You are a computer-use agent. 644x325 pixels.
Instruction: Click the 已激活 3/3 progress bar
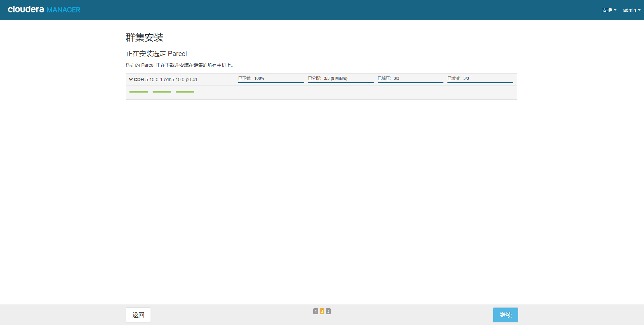(480, 83)
